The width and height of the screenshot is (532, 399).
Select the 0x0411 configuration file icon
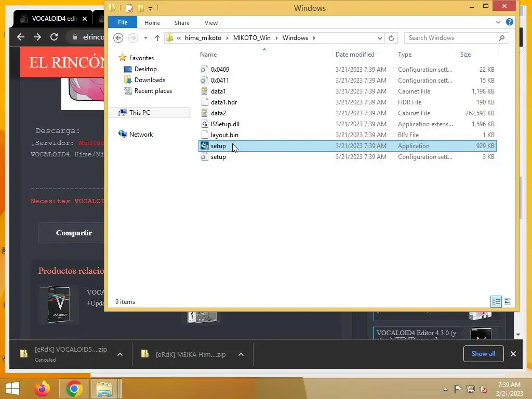(x=204, y=81)
